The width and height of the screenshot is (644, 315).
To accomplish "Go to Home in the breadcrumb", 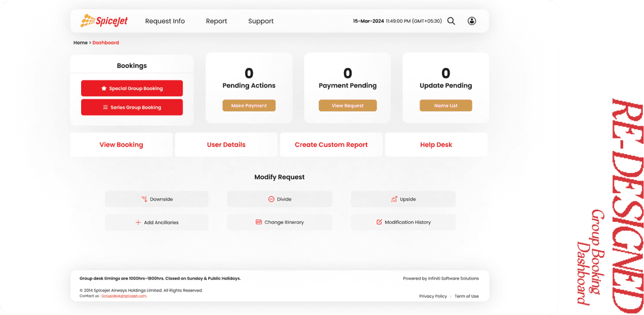I will click(x=80, y=43).
